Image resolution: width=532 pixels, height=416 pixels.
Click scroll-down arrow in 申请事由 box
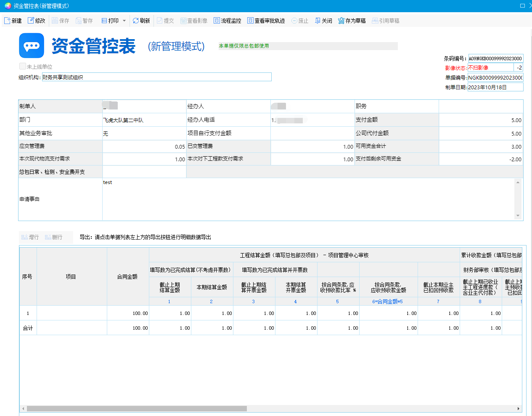(518, 216)
